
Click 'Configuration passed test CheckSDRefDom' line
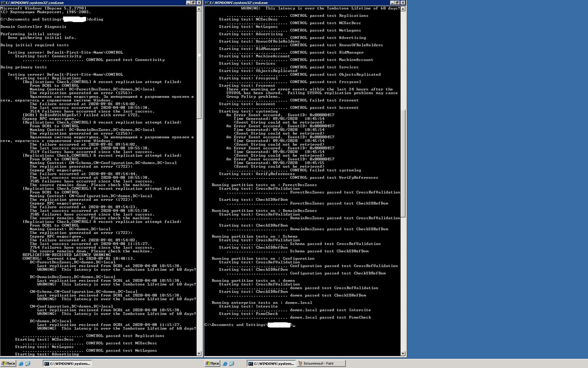[x=306, y=273]
